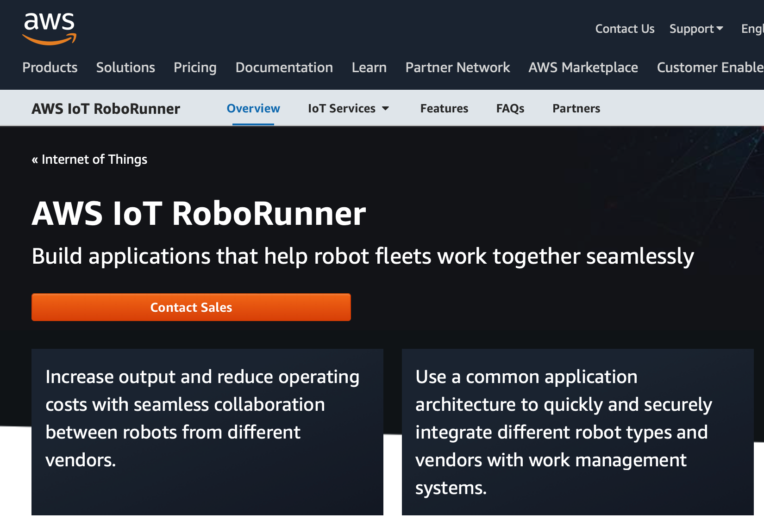
Task: Click the AWS IoT RoboRunner subnav title
Action: (106, 109)
